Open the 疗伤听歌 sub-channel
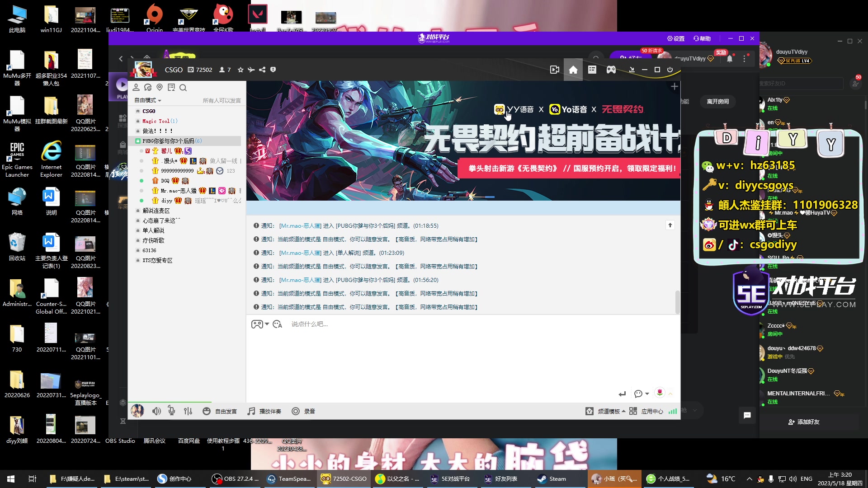 (x=153, y=240)
